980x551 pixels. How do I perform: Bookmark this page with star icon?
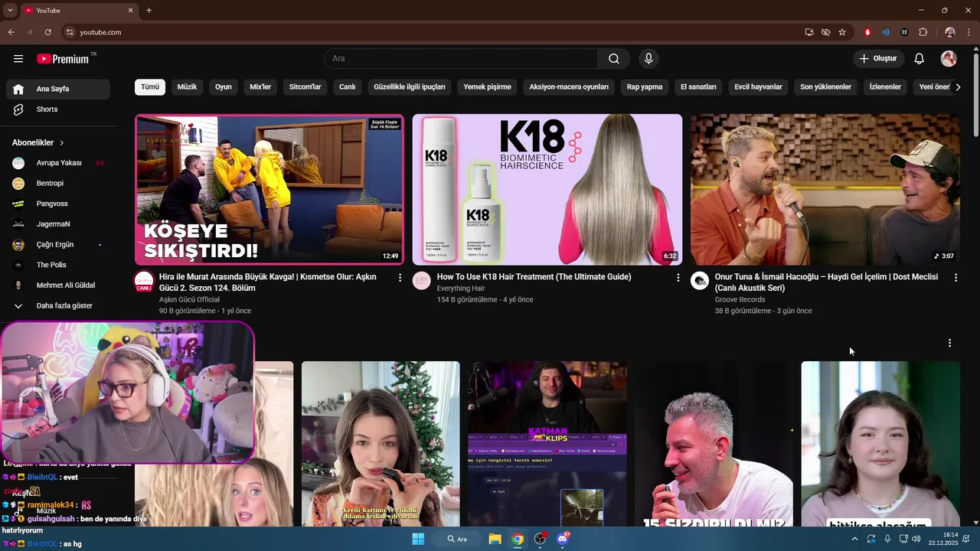click(x=842, y=32)
